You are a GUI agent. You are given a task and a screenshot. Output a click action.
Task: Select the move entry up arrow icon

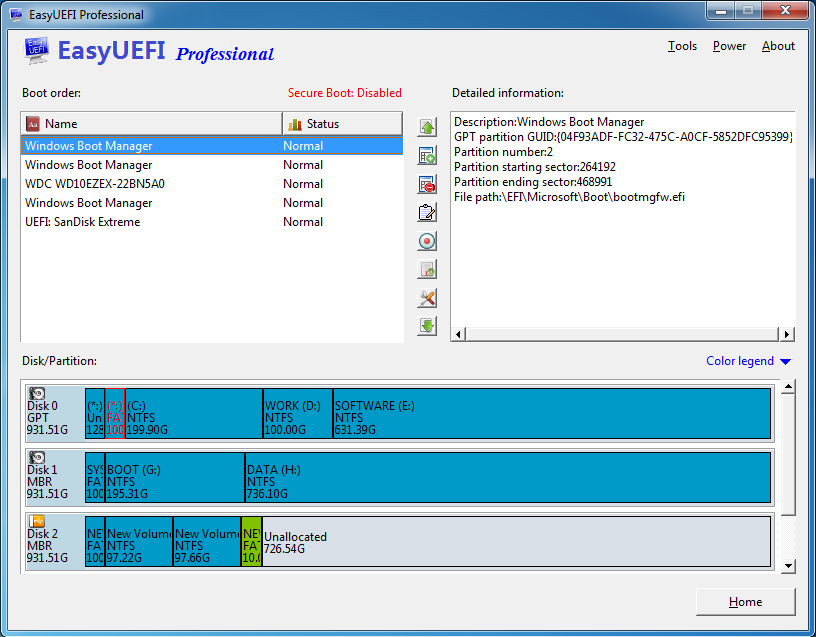[427, 127]
